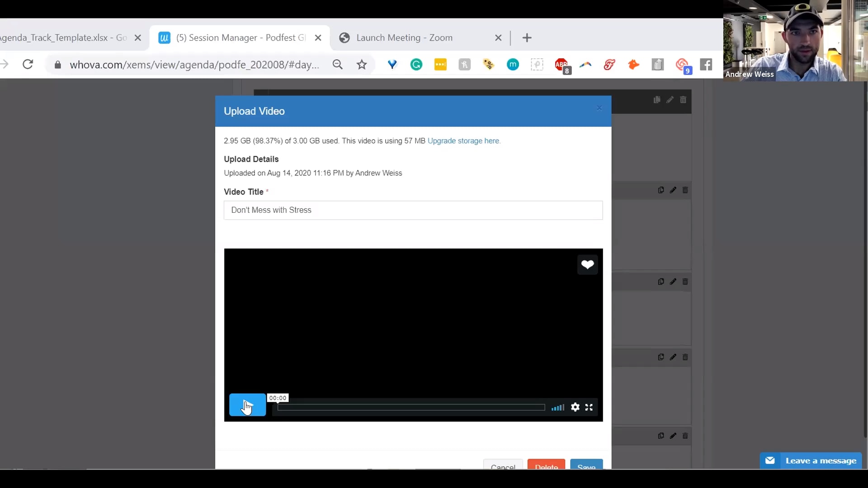Switch to the Launch Meeting - Zoom tab
The width and height of the screenshot is (868, 488).
pos(404,38)
